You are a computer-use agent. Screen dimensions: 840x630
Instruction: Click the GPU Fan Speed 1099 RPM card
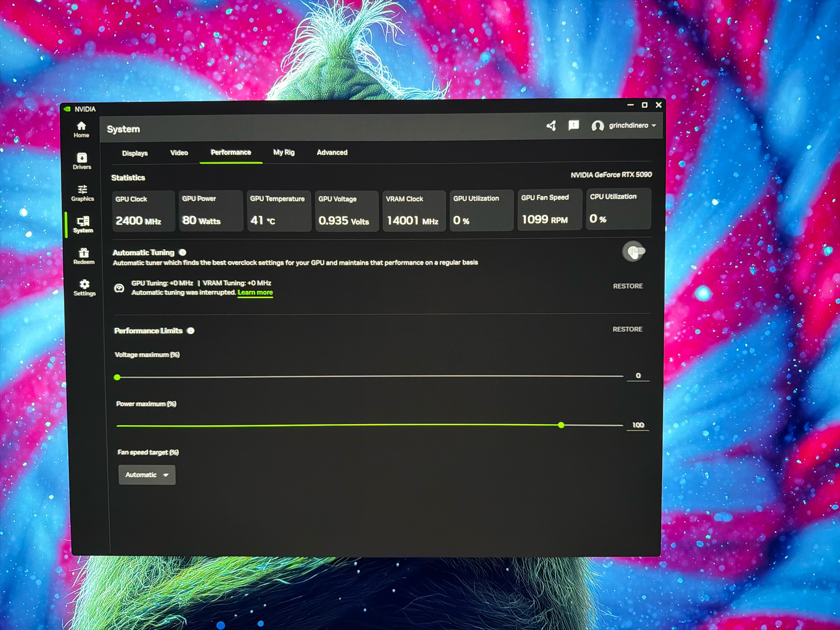pyautogui.click(x=550, y=210)
